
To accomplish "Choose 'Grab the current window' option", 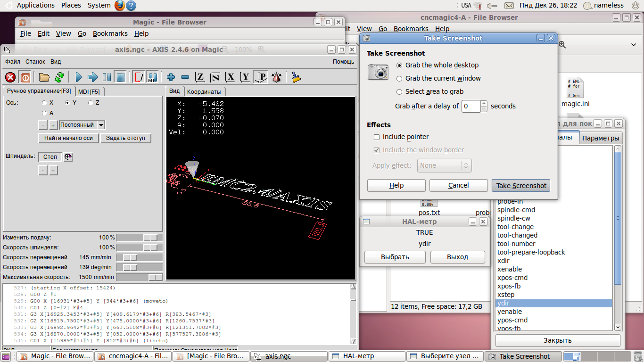I will click(x=399, y=79).
